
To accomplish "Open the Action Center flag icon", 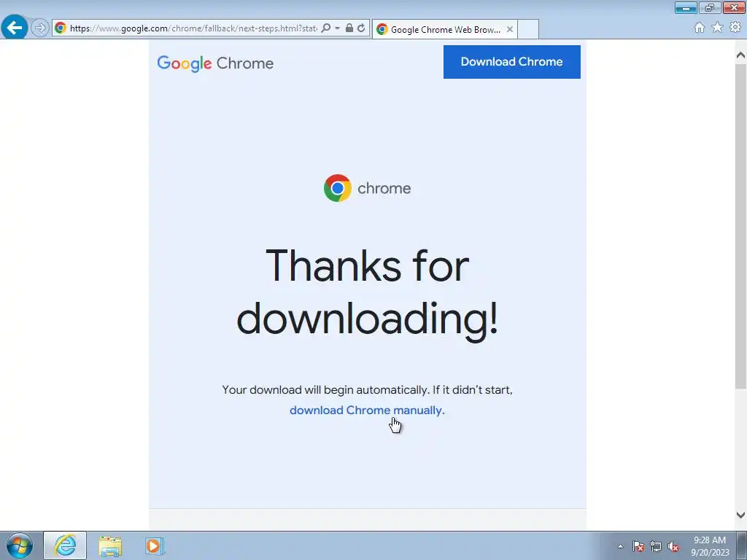I will (x=638, y=546).
